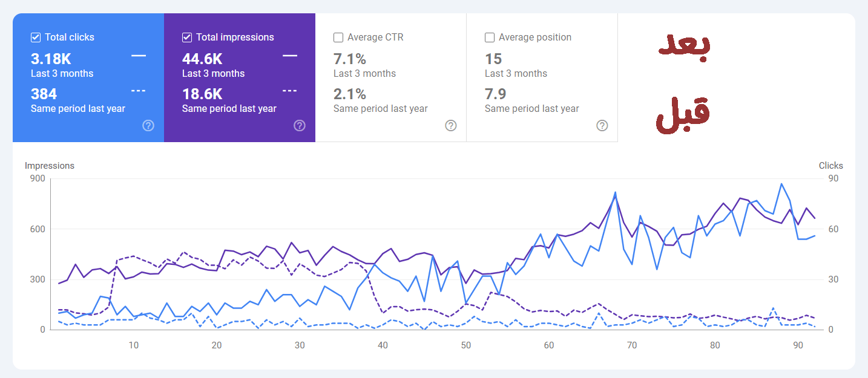868x378 pixels.
Task: Click the Impressions axis label
Action: 50,165
